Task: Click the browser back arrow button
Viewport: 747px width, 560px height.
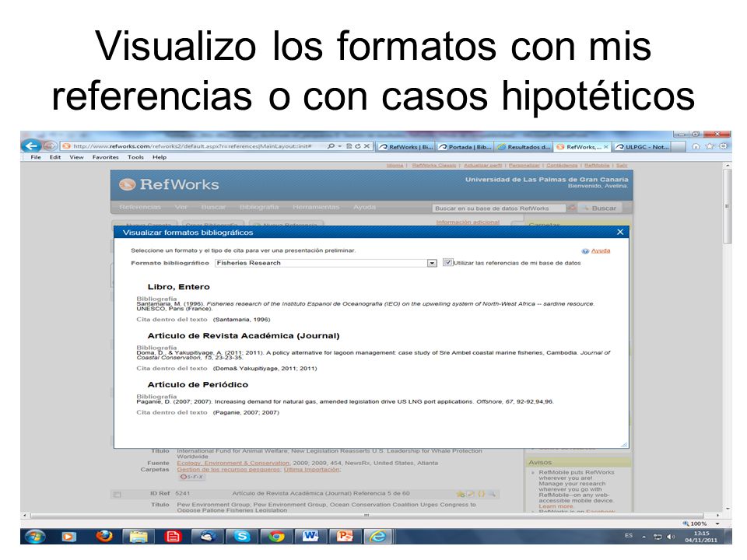Action: pos(31,145)
